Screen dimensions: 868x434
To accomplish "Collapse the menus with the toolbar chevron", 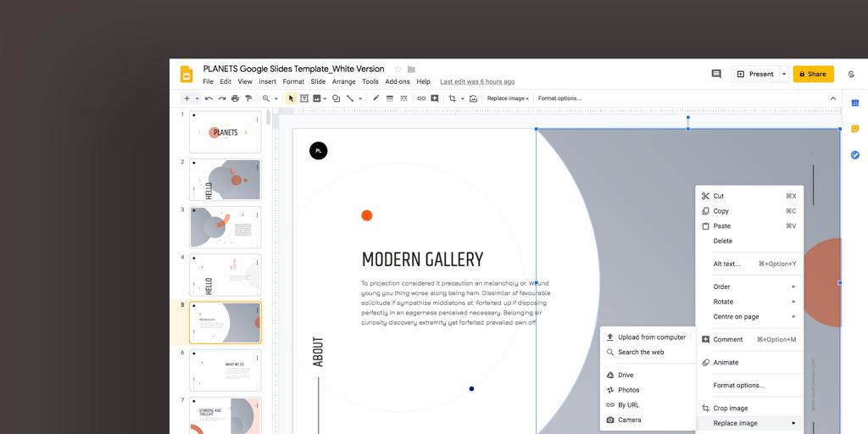I will point(833,98).
